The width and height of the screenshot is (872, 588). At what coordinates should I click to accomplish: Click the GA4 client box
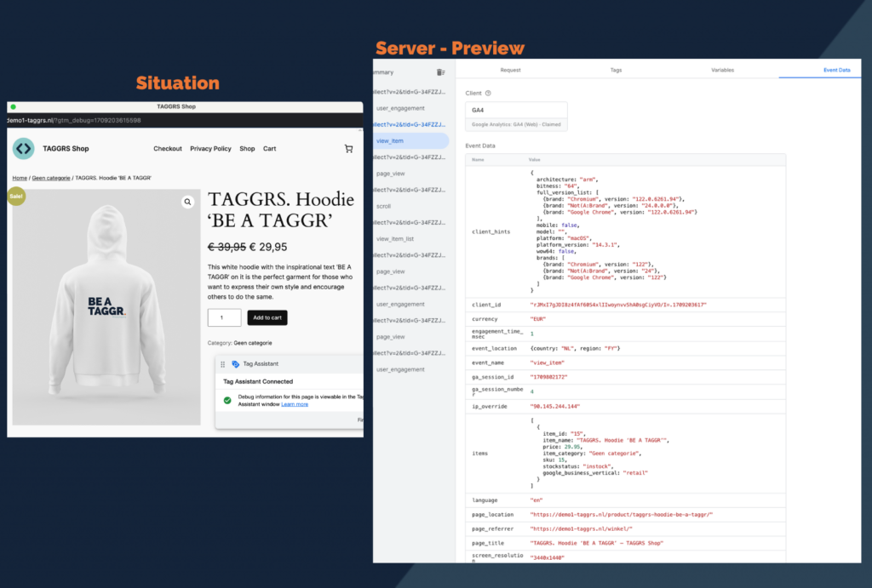516,117
